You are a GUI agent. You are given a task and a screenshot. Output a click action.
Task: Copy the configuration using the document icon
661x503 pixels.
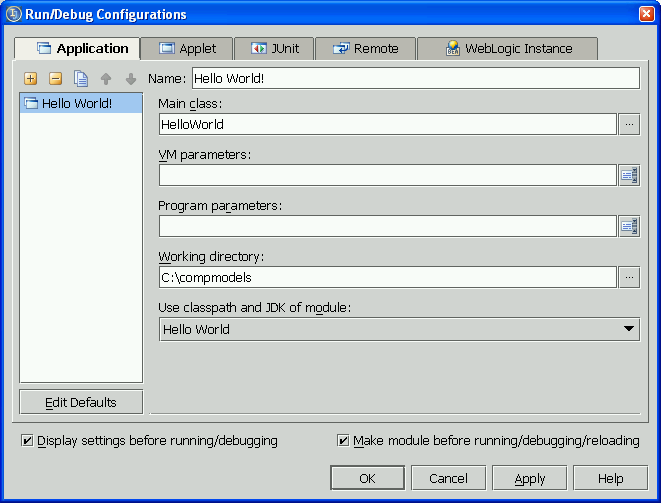pos(81,78)
